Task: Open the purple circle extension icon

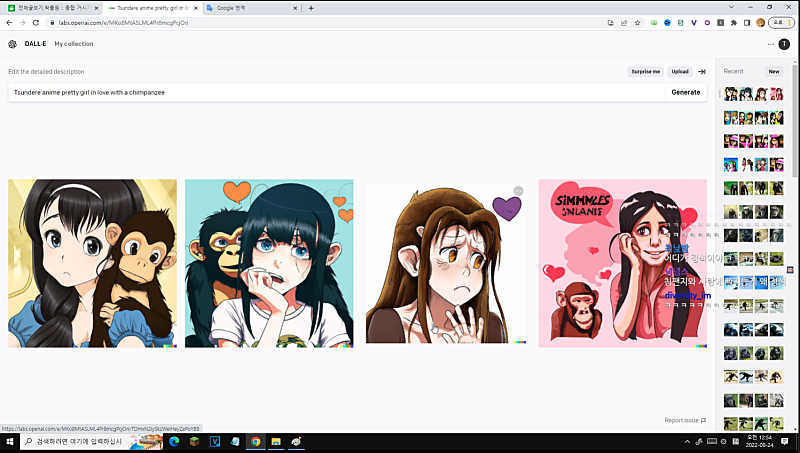Action: click(x=707, y=22)
